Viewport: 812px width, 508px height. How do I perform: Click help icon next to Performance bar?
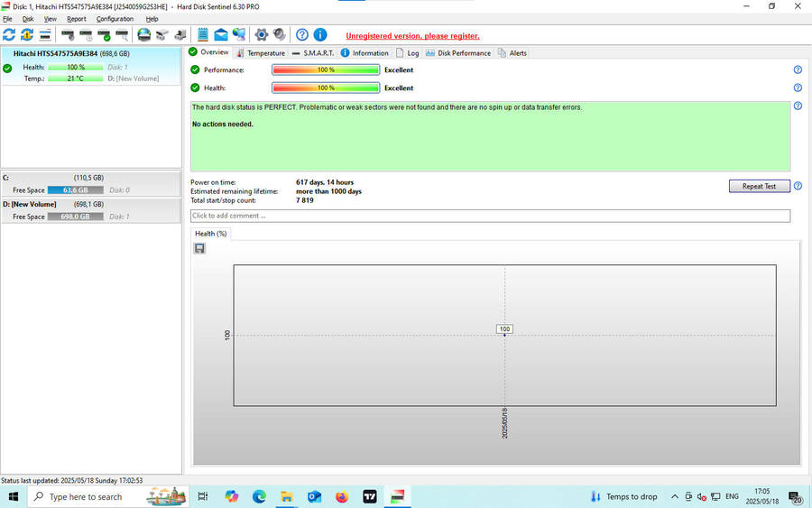click(798, 69)
